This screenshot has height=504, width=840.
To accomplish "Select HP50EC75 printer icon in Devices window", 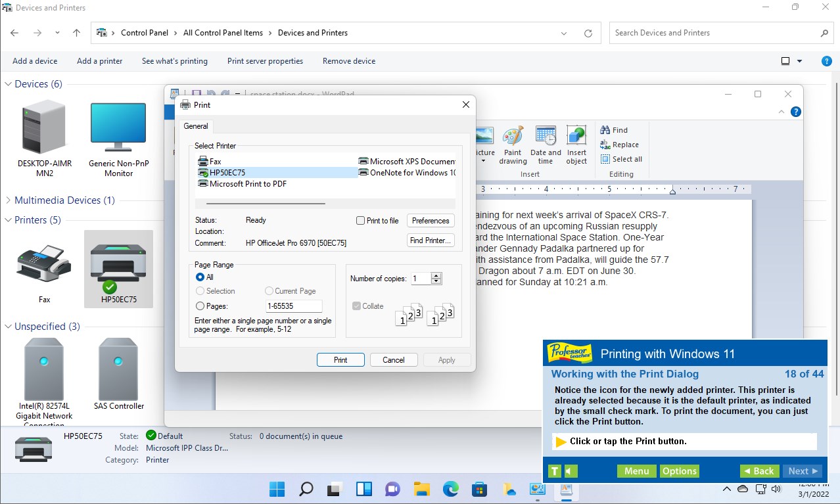I will pyautogui.click(x=118, y=268).
